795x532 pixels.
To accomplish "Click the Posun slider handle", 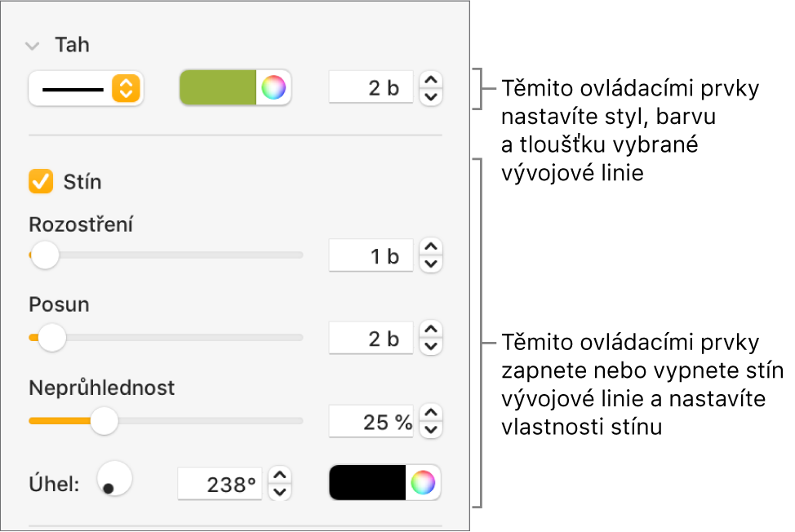I will [x=52, y=337].
